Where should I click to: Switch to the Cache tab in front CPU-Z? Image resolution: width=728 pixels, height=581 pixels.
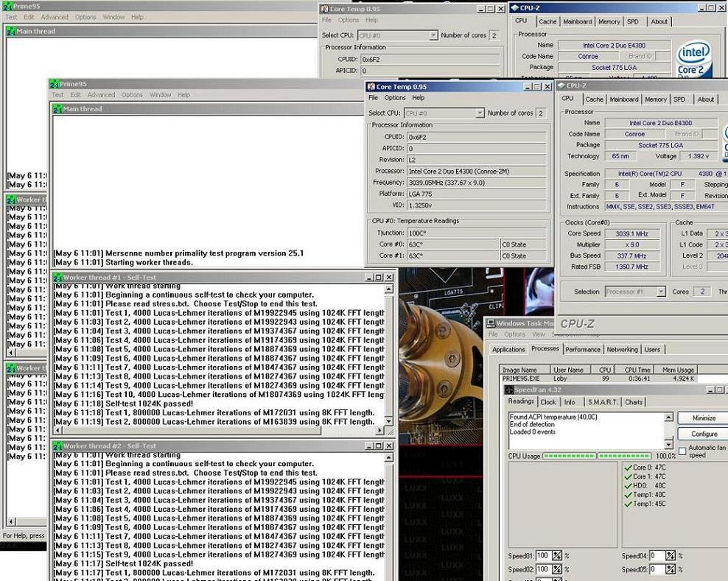pos(594,99)
